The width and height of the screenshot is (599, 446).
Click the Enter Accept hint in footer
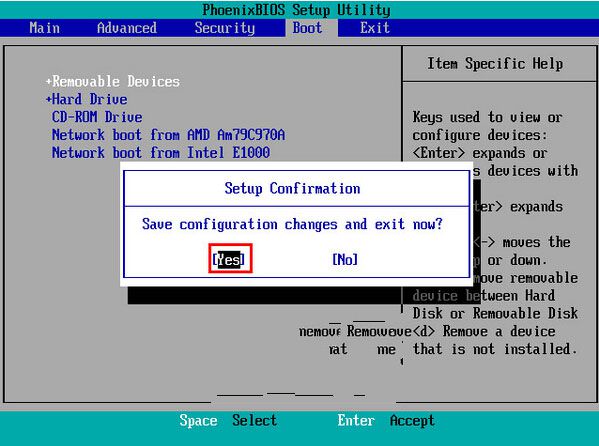tap(386, 420)
